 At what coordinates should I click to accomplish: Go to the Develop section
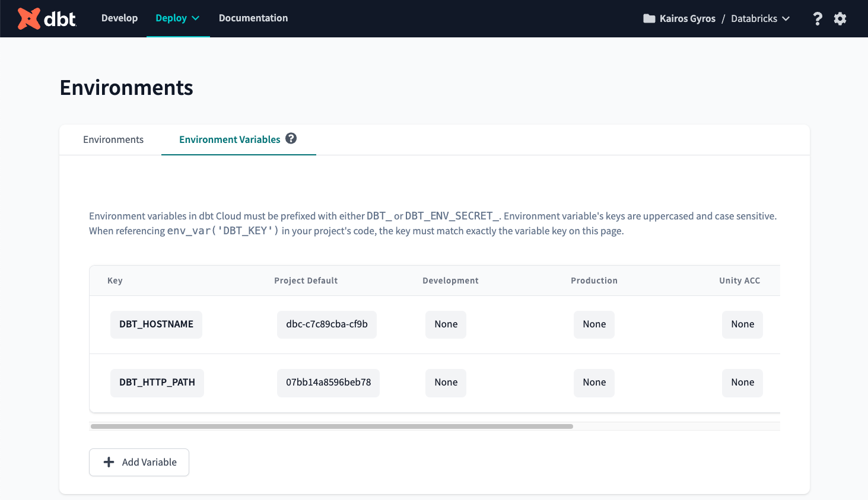pyautogui.click(x=119, y=18)
